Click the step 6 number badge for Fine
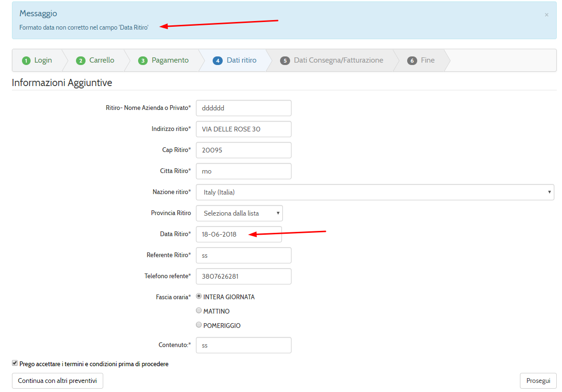562x392 pixels. click(412, 61)
